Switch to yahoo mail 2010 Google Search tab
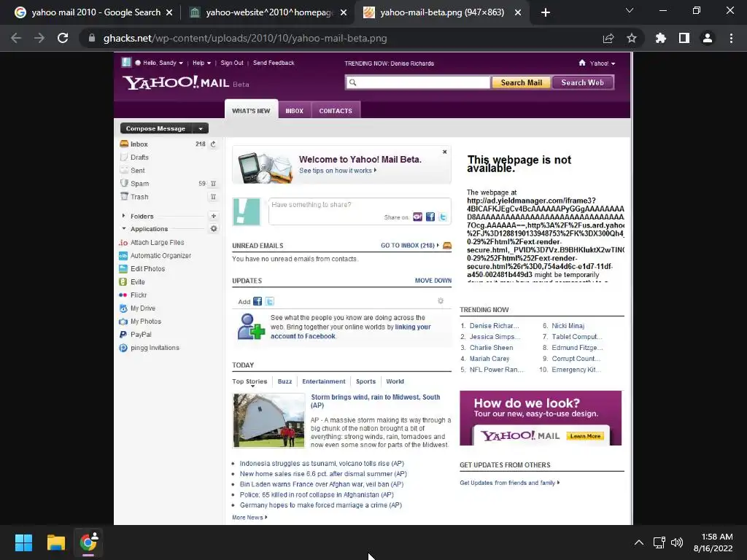This screenshot has width=747, height=560. coord(94,12)
